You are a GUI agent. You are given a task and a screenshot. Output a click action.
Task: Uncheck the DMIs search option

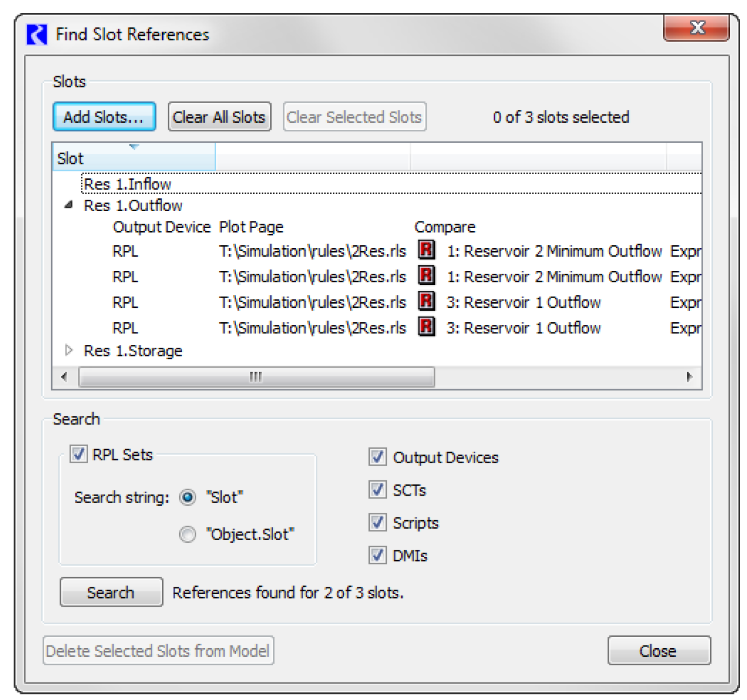(x=377, y=555)
